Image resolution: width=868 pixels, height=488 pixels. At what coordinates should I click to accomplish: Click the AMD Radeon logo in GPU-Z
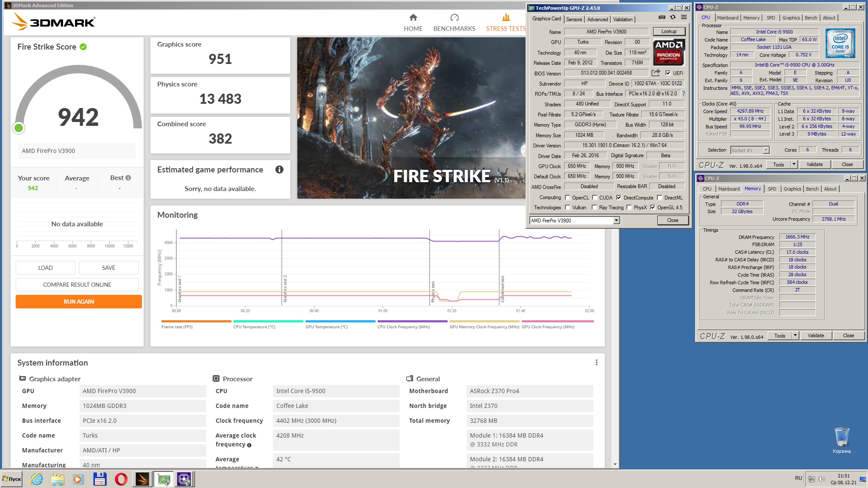668,52
